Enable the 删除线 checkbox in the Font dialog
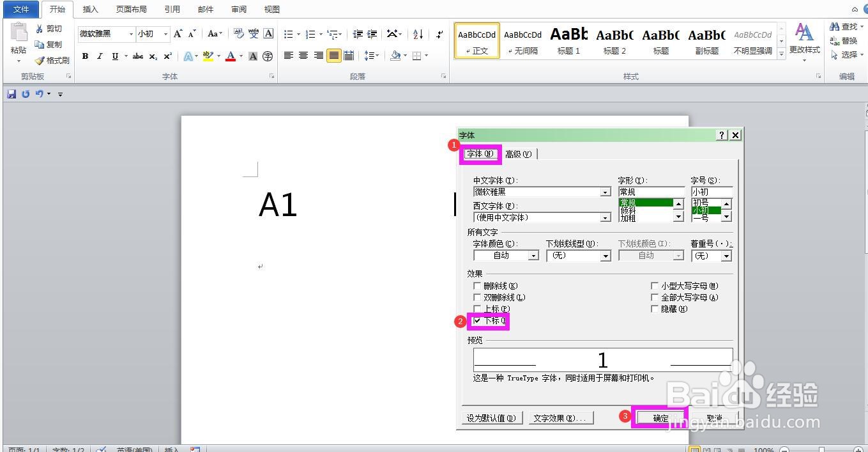 click(x=477, y=285)
